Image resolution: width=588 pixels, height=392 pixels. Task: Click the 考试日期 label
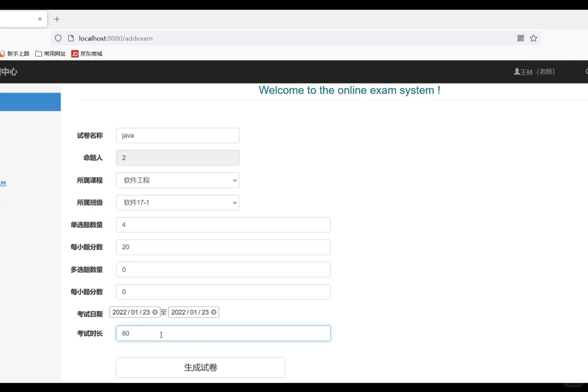(x=90, y=314)
